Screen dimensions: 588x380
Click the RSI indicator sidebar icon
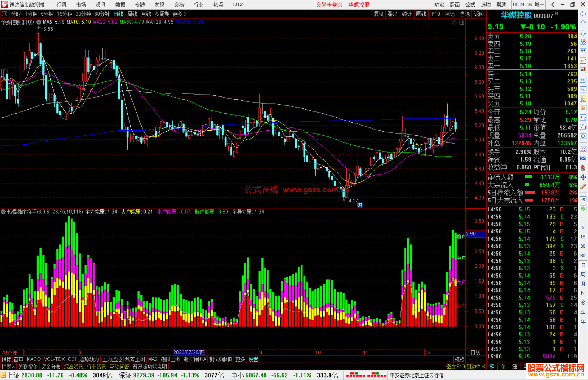[583, 158]
